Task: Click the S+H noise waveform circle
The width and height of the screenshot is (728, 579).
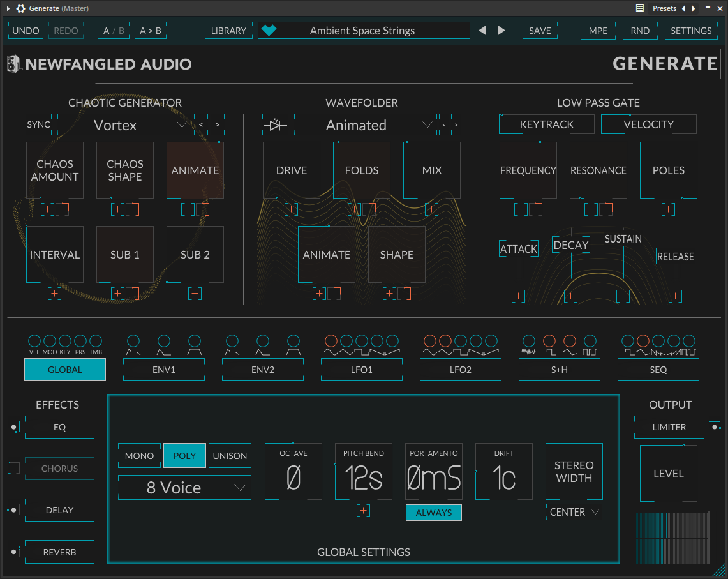Action: pyautogui.click(x=528, y=341)
